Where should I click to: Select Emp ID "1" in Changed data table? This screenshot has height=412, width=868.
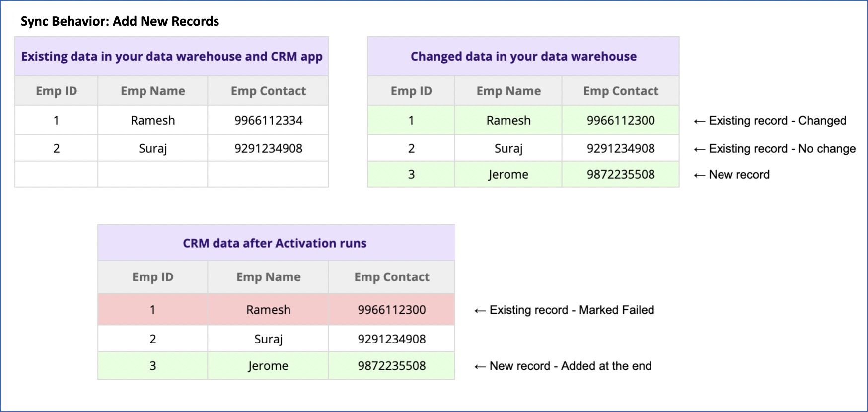pyautogui.click(x=411, y=120)
